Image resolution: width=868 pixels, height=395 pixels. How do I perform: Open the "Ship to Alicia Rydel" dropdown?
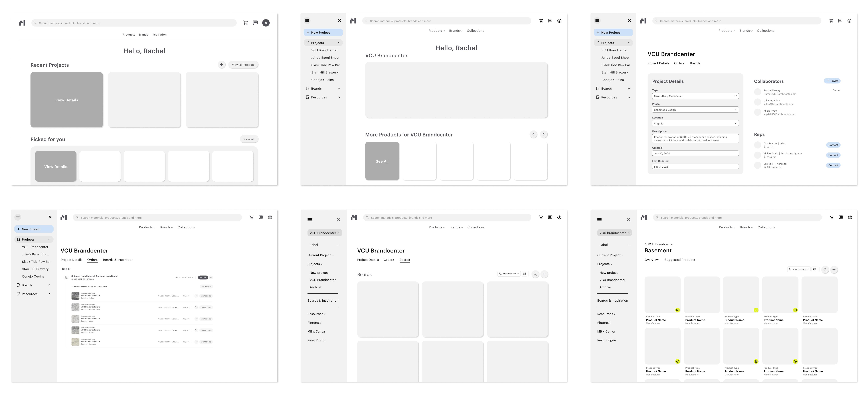(184, 278)
